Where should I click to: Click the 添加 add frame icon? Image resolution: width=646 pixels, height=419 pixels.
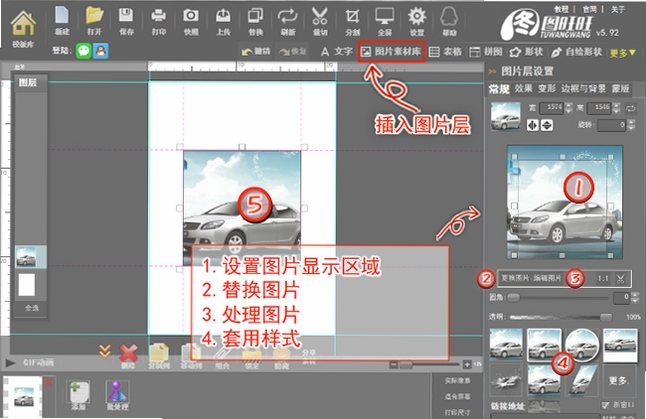78,394
